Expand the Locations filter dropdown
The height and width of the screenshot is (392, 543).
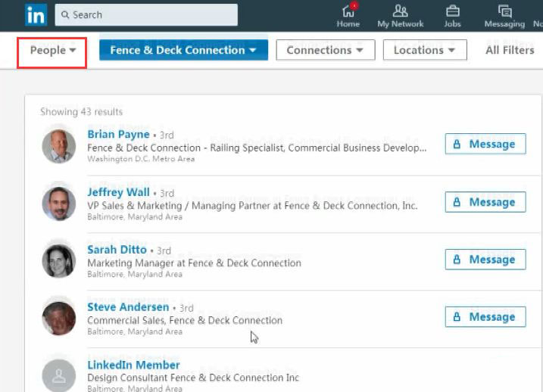pos(425,50)
